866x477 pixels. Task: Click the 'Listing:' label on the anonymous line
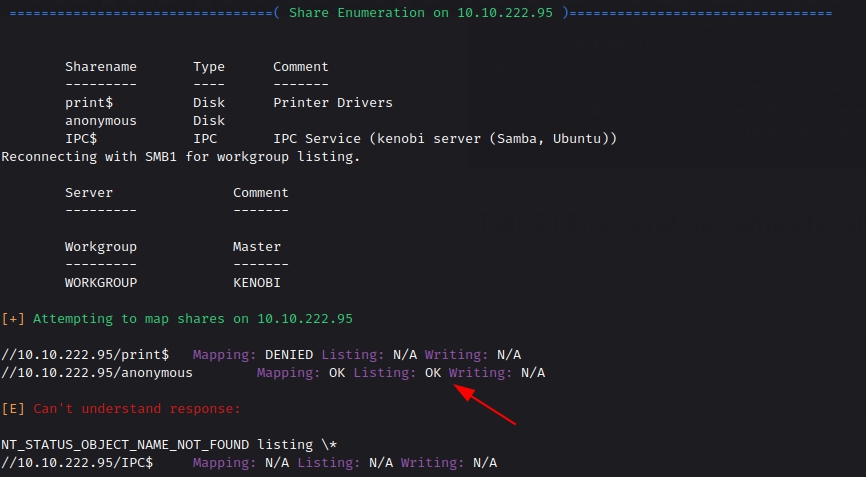(385, 373)
